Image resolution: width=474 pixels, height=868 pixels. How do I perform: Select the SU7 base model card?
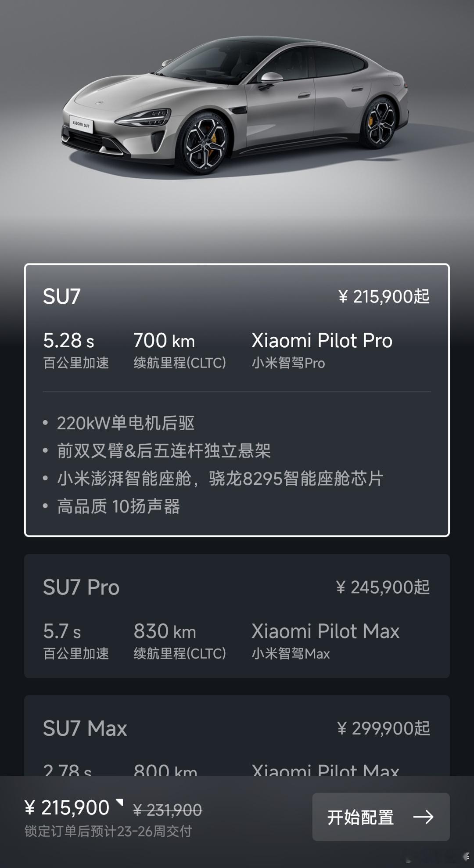(237, 400)
